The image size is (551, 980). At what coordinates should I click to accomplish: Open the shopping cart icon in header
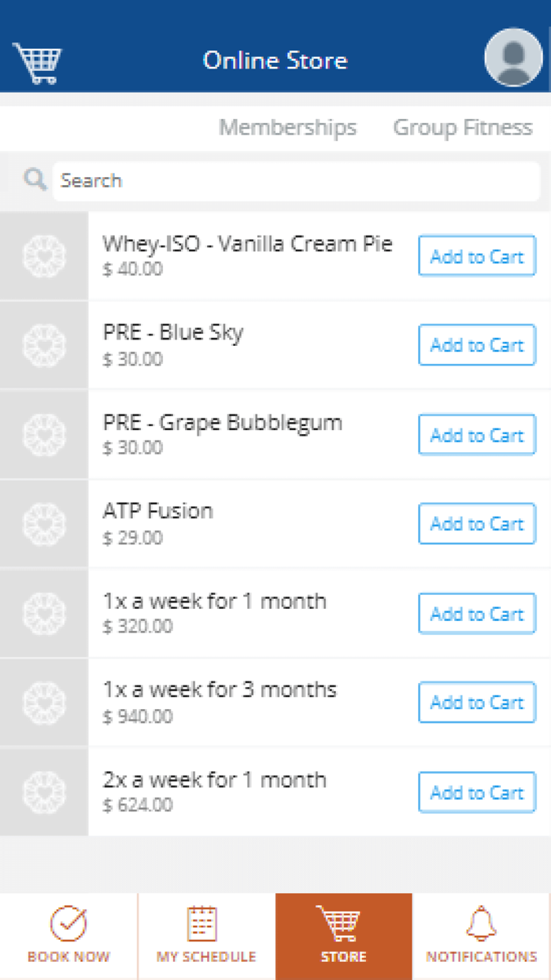(37, 62)
